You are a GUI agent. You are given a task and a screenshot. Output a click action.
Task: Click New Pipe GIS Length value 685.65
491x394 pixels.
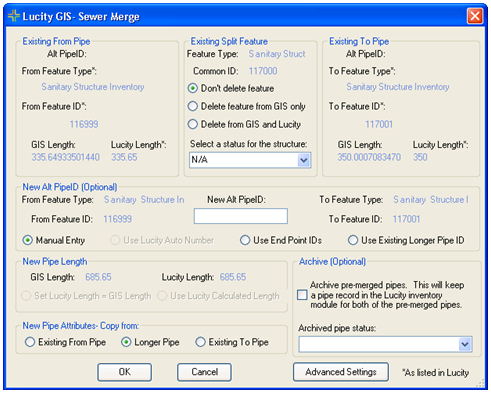[x=98, y=277]
